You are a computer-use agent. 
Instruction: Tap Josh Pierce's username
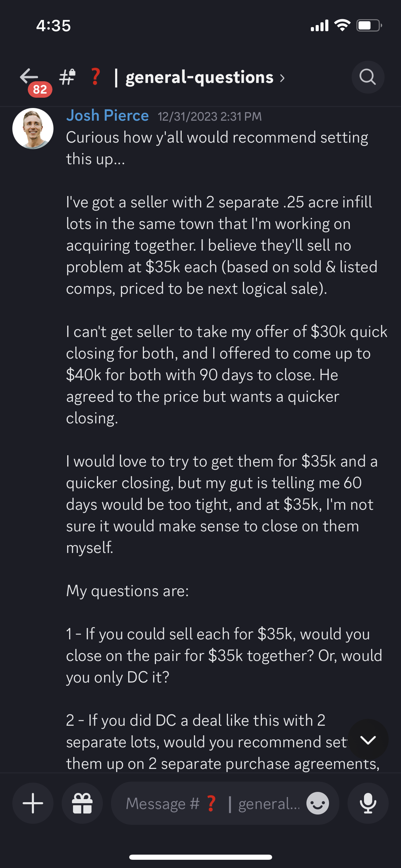[x=108, y=116]
